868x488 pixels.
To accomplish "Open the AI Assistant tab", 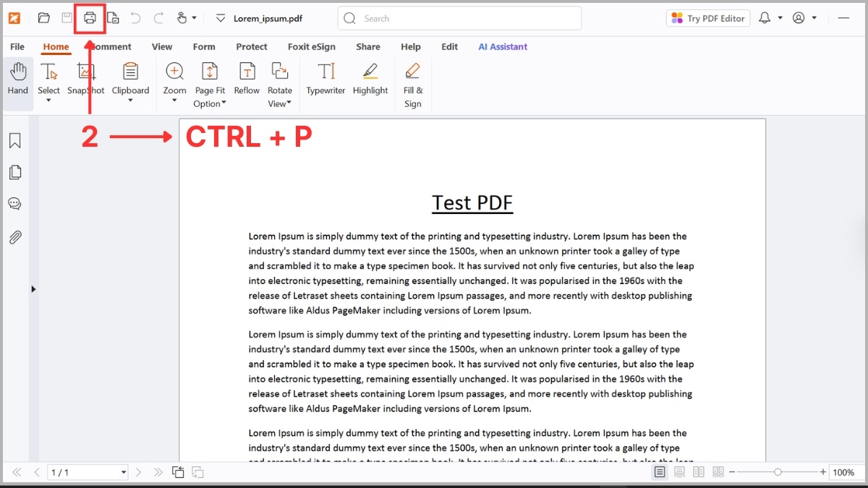I will pyautogui.click(x=503, y=46).
